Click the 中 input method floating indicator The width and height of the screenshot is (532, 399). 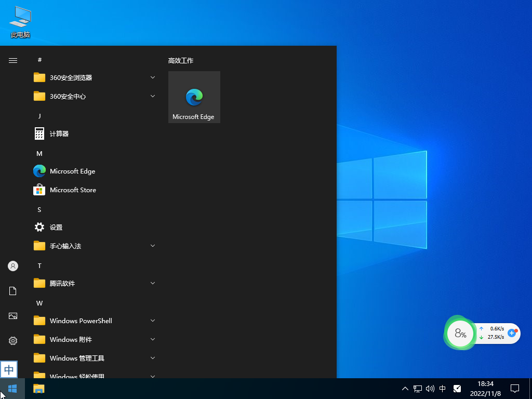click(9, 369)
